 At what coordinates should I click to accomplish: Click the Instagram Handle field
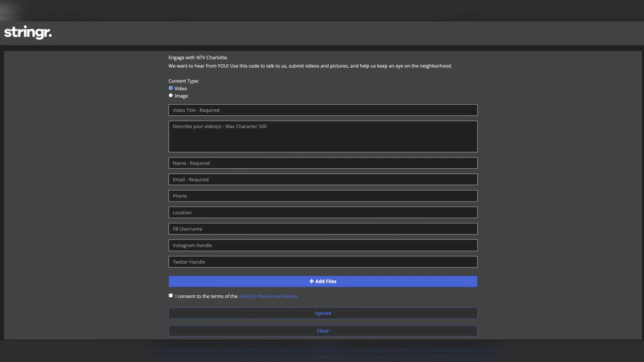[x=323, y=245]
